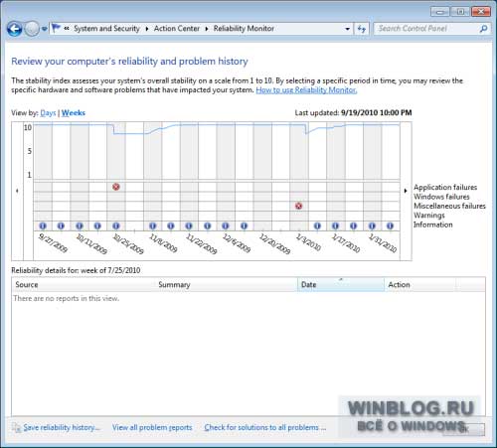The image size is (497, 448).
Task: Switch chart view to Weeks
Action: [x=74, y=113]
